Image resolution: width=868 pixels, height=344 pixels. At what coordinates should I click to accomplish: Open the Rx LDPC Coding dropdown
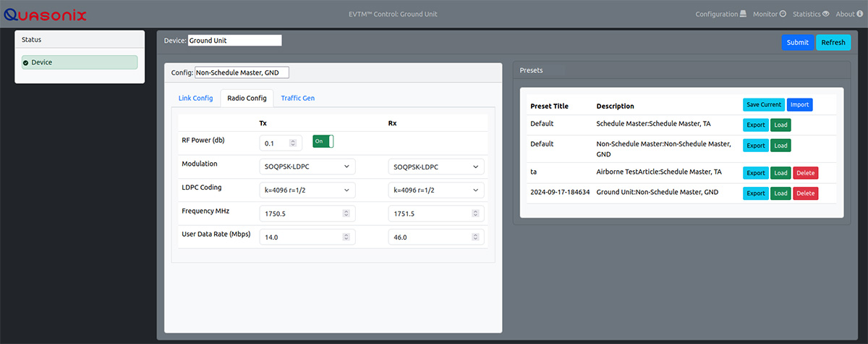click(436, 190)
